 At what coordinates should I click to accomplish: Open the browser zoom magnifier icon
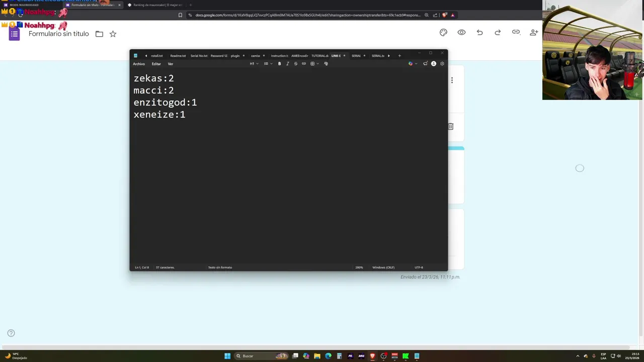427,15
